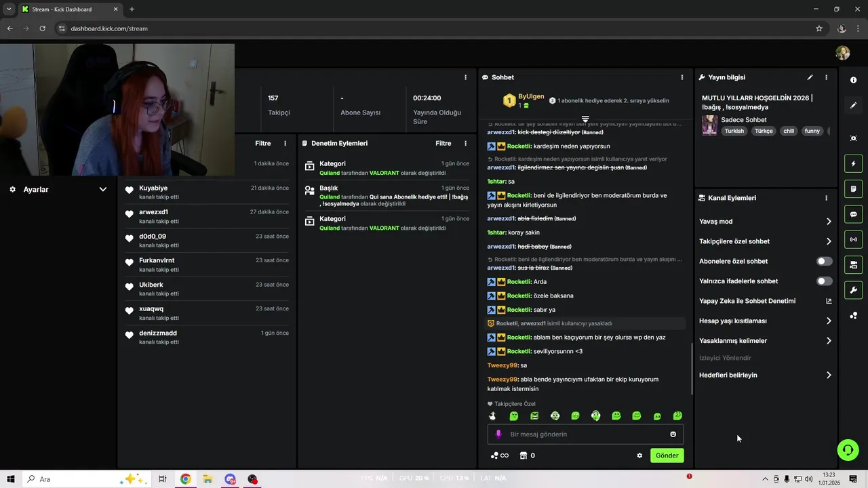This screenshot has width=868, height=488.
Task: Toggle the chat bubble panel in sidebar
Action: point(853,214)
